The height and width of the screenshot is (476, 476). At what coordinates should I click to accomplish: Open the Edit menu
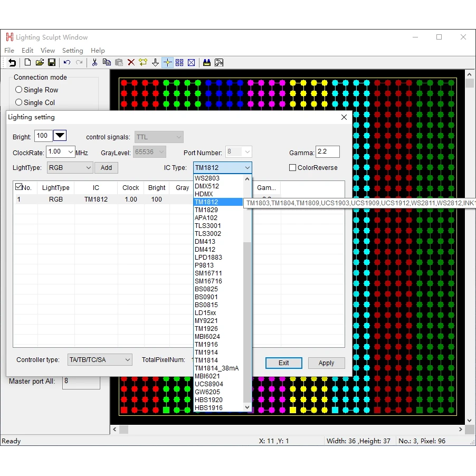(27, 50)
